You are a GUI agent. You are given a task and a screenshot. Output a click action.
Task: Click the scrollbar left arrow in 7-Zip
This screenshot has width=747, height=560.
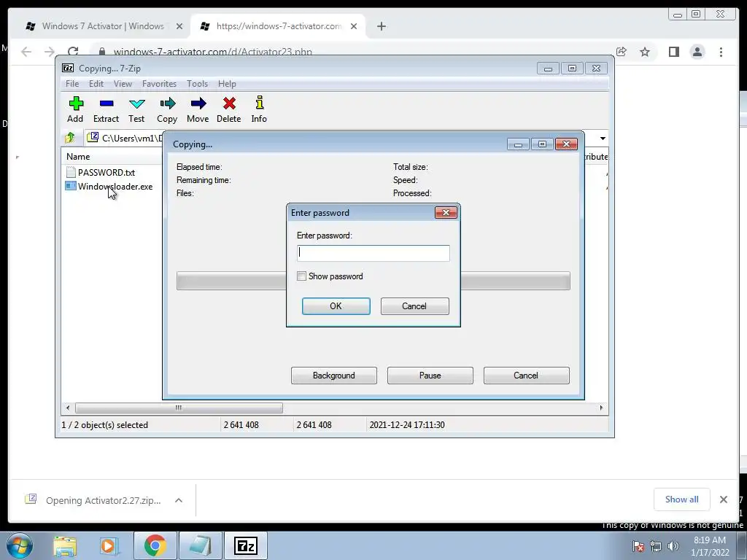click(x=68, y=408)
